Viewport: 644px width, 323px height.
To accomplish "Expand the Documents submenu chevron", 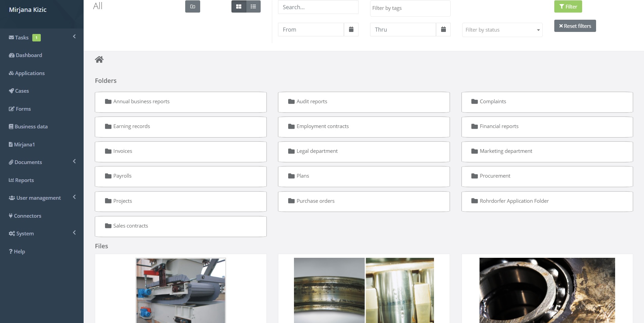I will point(74,161).
